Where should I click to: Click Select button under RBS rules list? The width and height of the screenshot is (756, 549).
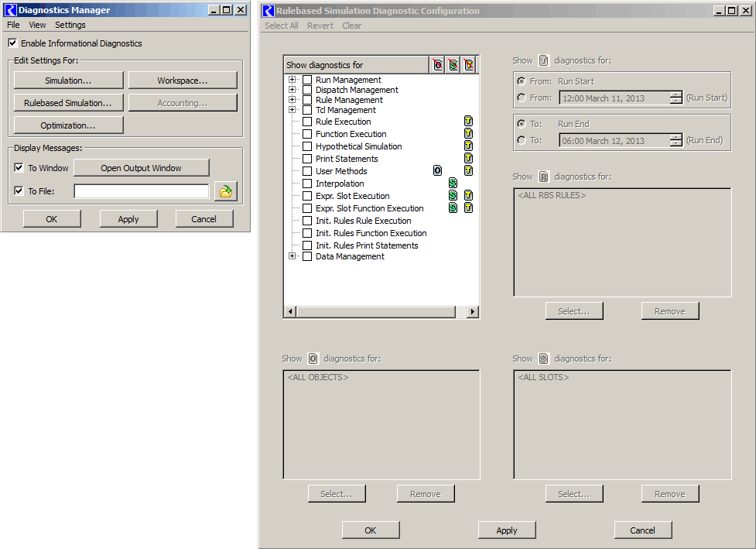pyautogui.click(x=574, y=311)
